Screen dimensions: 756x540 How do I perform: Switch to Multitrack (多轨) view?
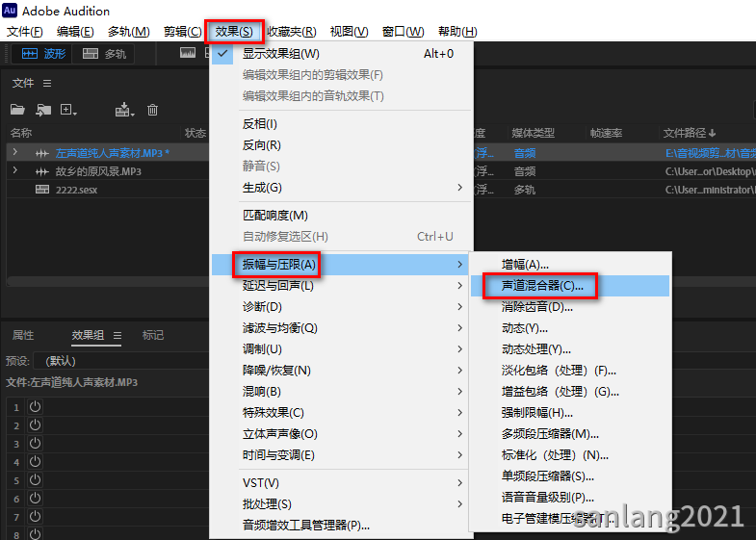point(104,54)
